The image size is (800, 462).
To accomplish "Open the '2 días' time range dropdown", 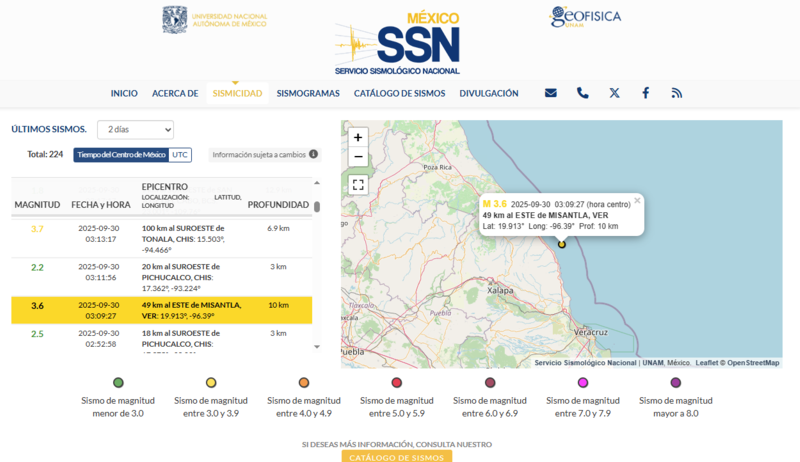I will pos(135,129).
